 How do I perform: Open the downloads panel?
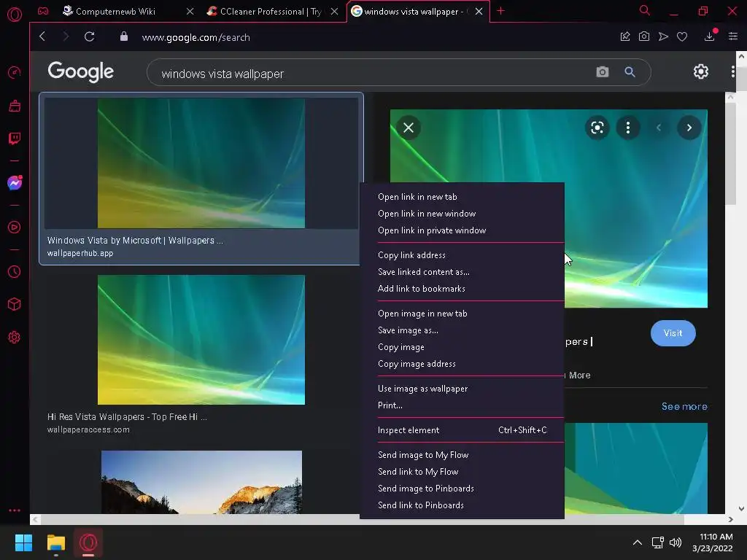[x=709, y=36]
